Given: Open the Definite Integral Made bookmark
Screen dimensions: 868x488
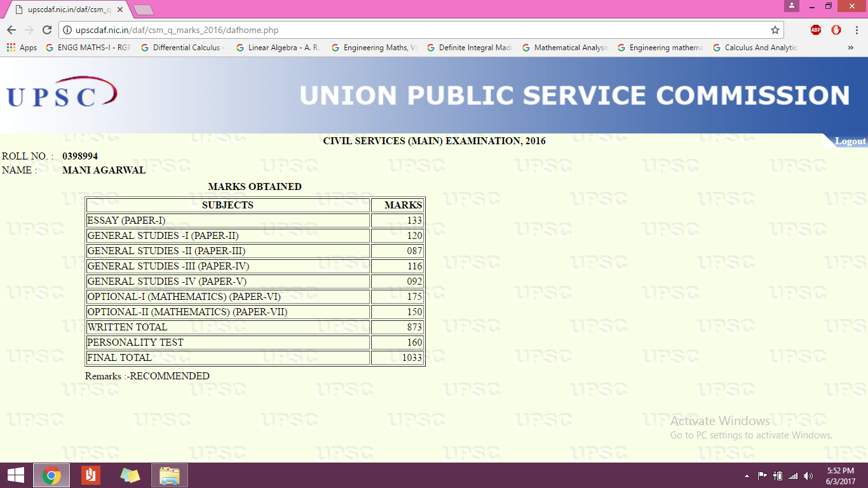Looking at the screenshot, I should 469,48.
